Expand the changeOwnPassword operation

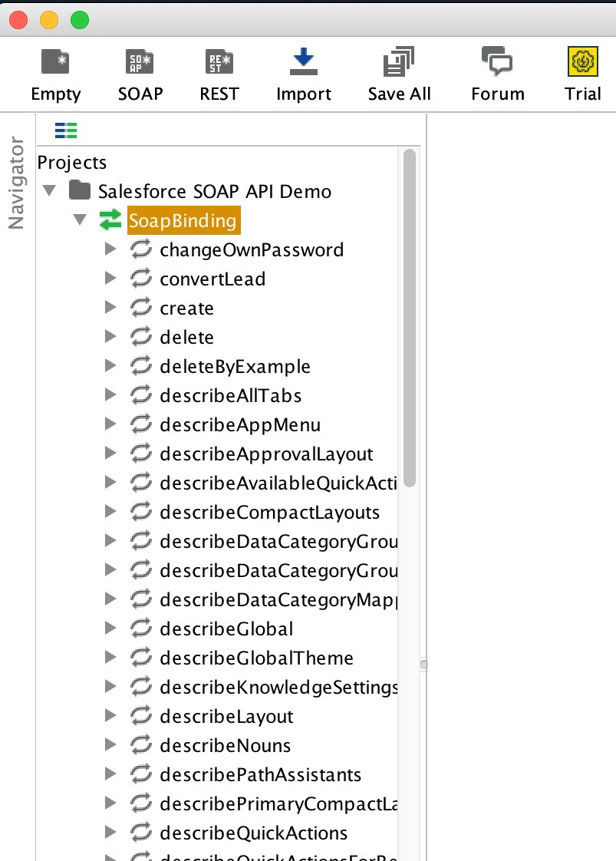110,249
